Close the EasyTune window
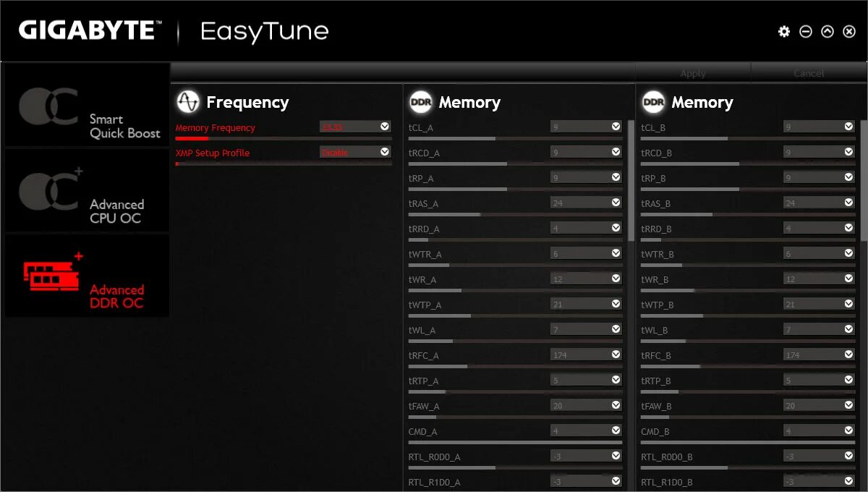The image size is (868, 492). [849, 32]
